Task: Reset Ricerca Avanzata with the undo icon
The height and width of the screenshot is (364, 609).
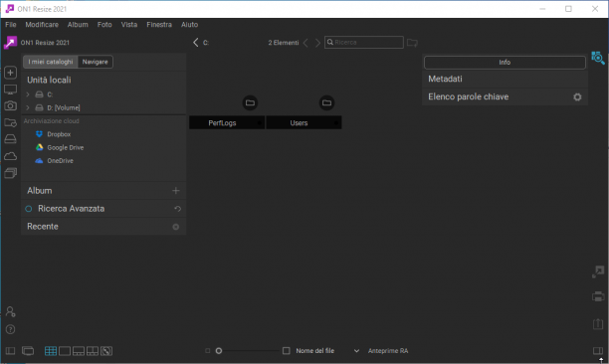Action: (177, 209)
